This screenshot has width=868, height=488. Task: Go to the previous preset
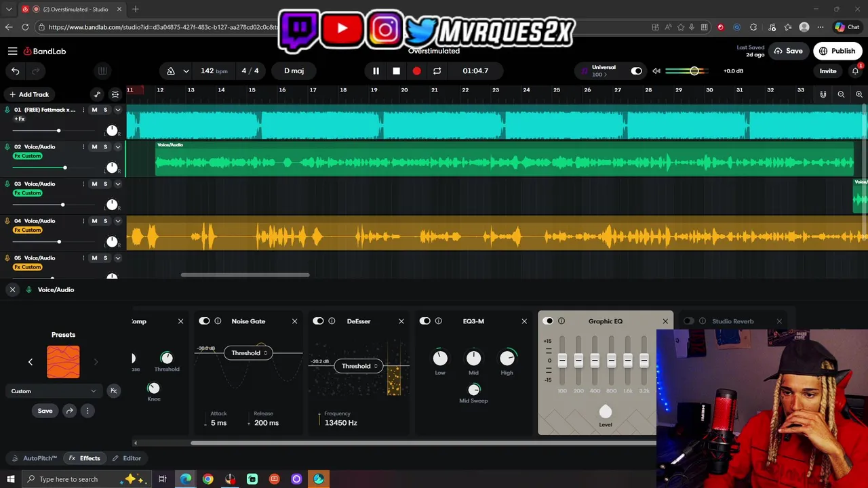pos(30,362)
